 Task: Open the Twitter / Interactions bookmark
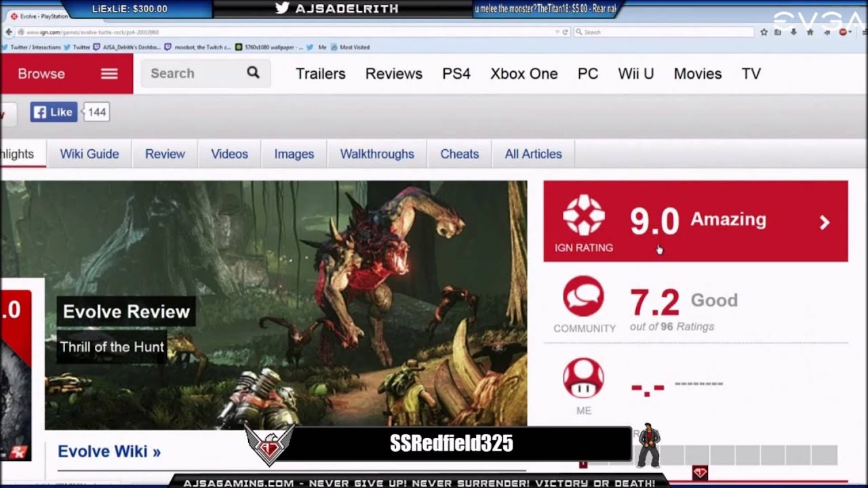click(x=32, y=47)
